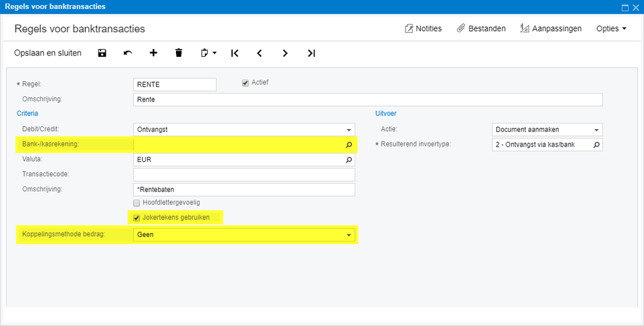
Task: Click Opslaan en sluiten button
Action: 48,53
